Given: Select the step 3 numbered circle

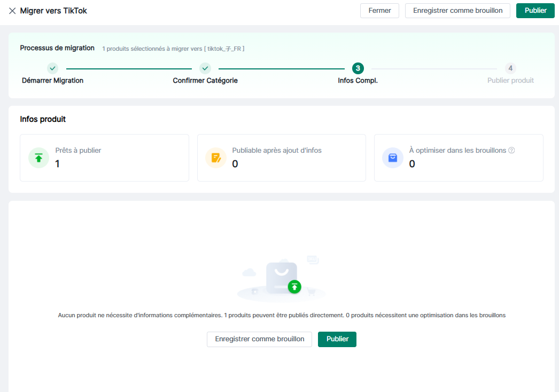Looking at the screenshot, I should (x=358, y=68).
